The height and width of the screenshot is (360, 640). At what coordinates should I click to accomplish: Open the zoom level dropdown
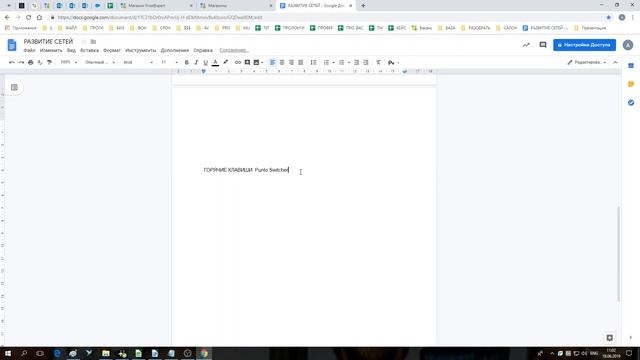click(x=69, y=62)
